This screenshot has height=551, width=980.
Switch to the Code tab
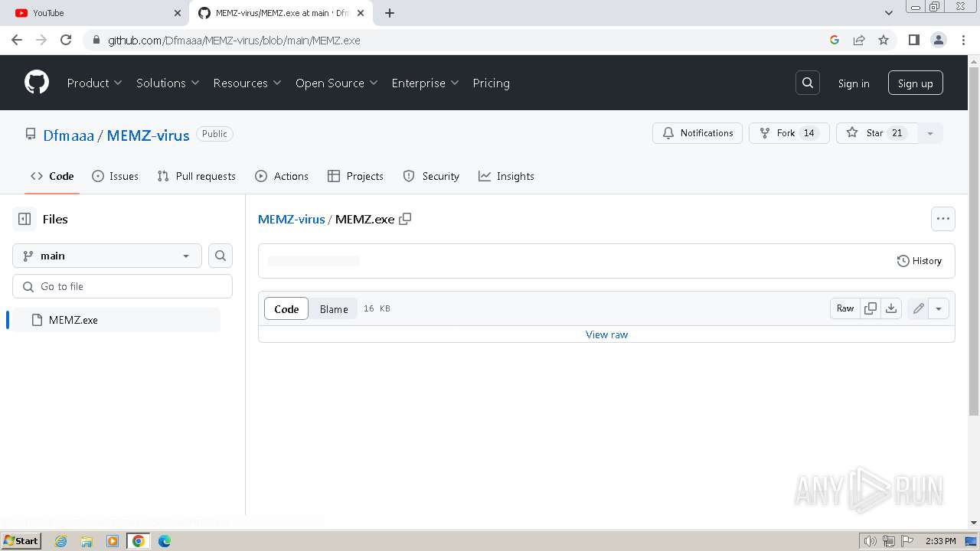(x=52, y=176)
